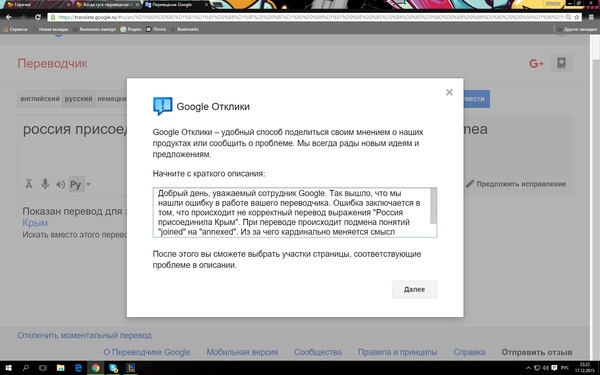Click the suggested Крым link
This screenshot has height=375, width=600.
click(35, 223)
